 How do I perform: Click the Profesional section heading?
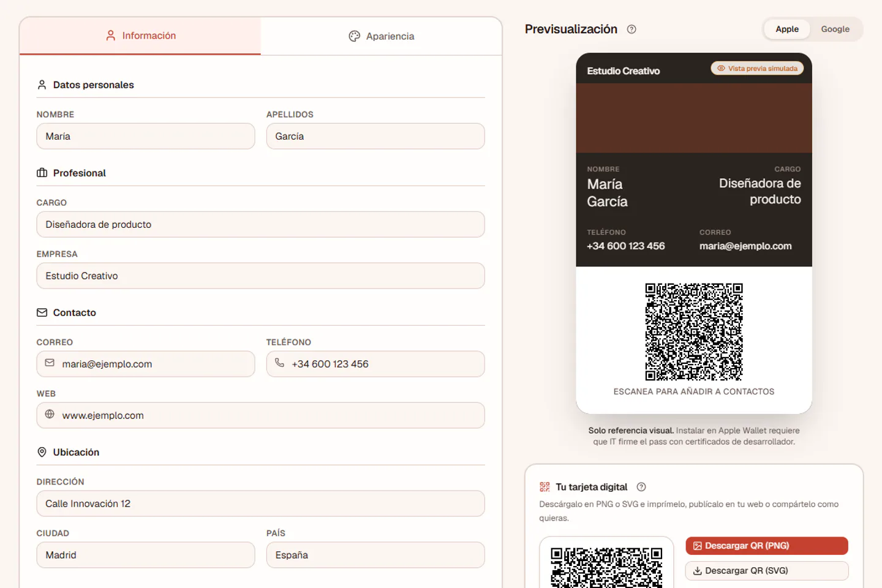[x=79, y=173]
